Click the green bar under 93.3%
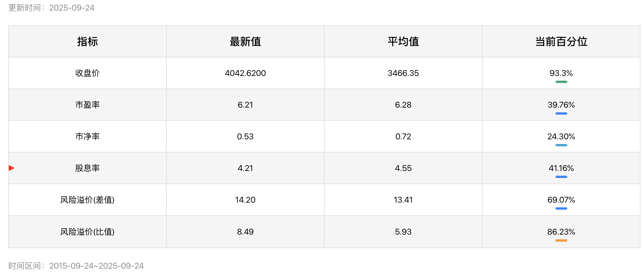The width and height of the screenshot is (644, 278). coord(561,82)
